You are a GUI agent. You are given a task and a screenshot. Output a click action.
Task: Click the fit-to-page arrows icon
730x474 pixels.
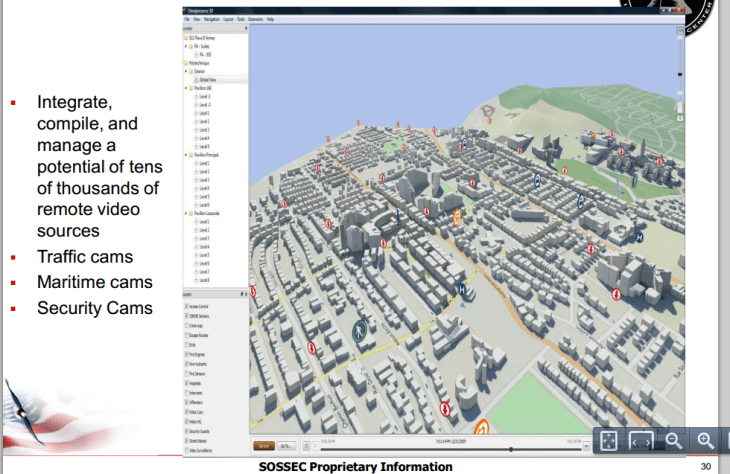(608, 441)
